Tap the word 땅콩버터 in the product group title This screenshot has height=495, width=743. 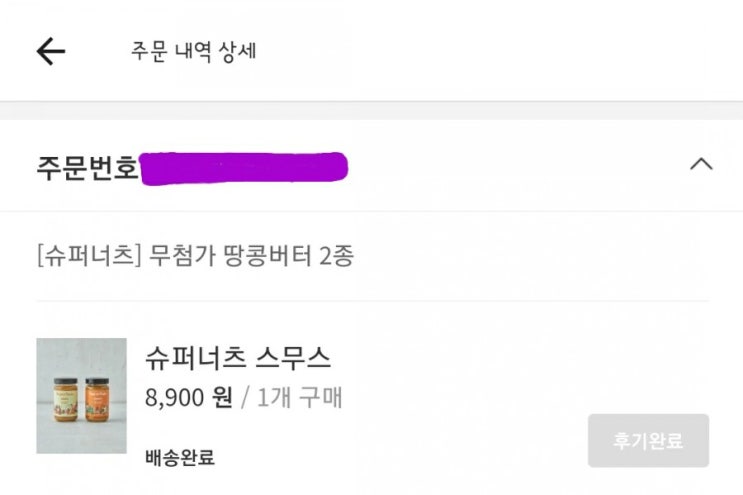pos(267,256)
